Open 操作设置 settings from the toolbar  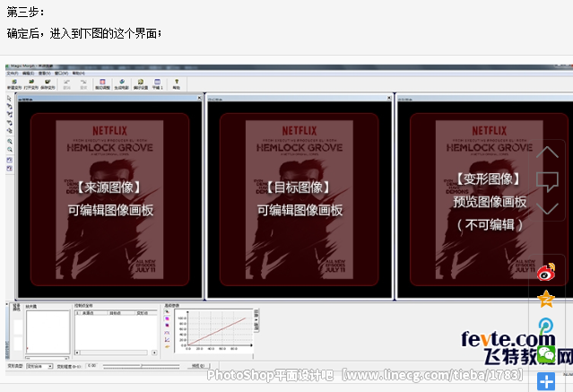pos(141,84)
